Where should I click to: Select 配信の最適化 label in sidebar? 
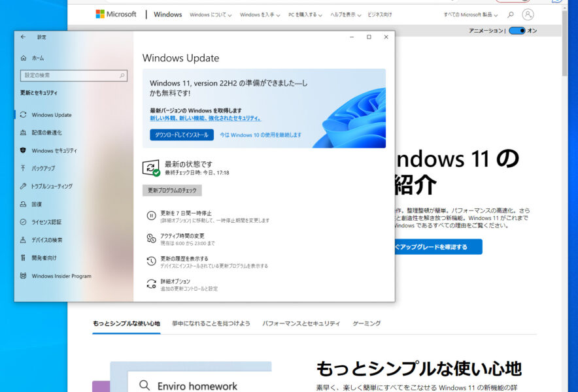[x=47, y=133]
